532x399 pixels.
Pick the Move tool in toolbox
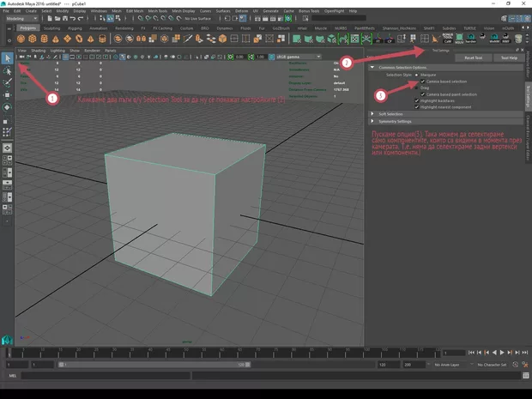[x=7, y=95]
